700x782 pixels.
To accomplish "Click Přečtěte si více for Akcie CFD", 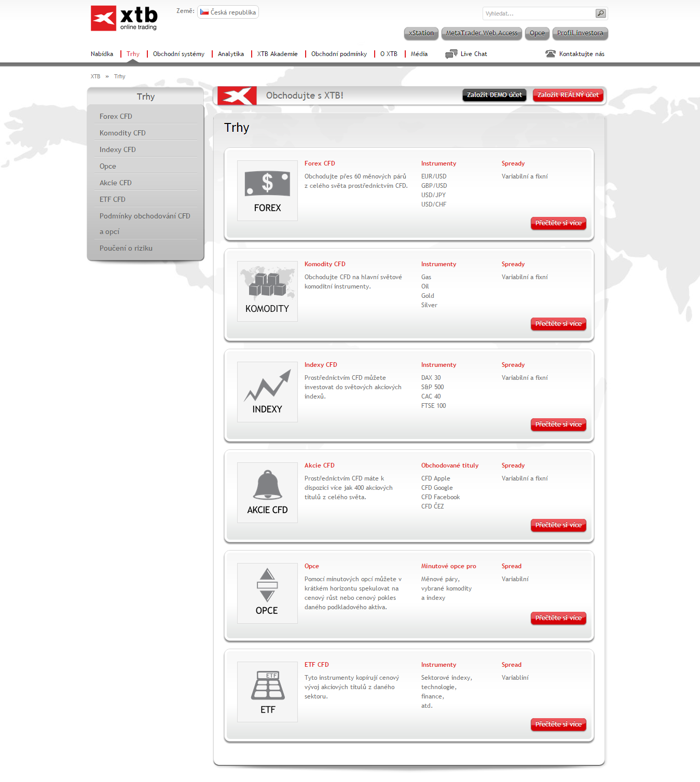I will (558, 525).
